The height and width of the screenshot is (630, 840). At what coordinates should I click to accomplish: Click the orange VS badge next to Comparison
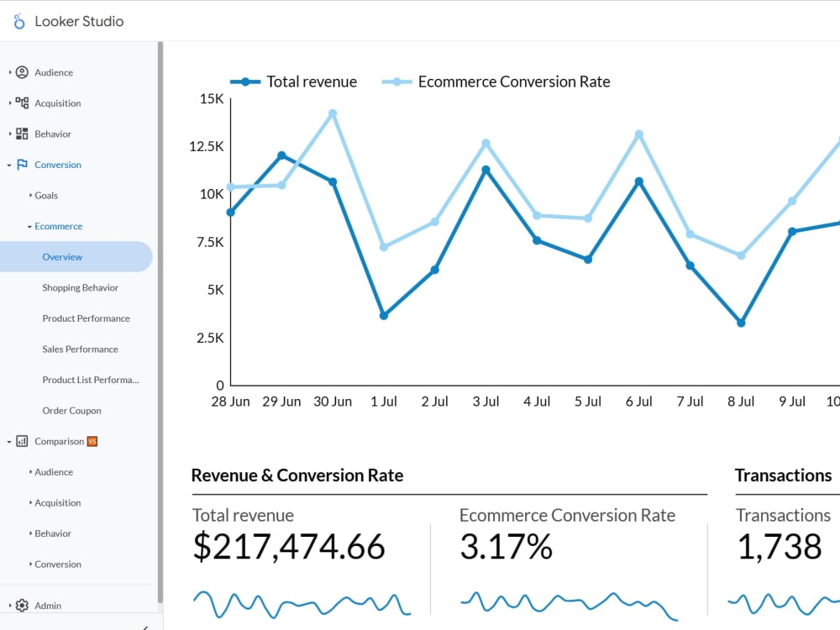pos(92,441)
